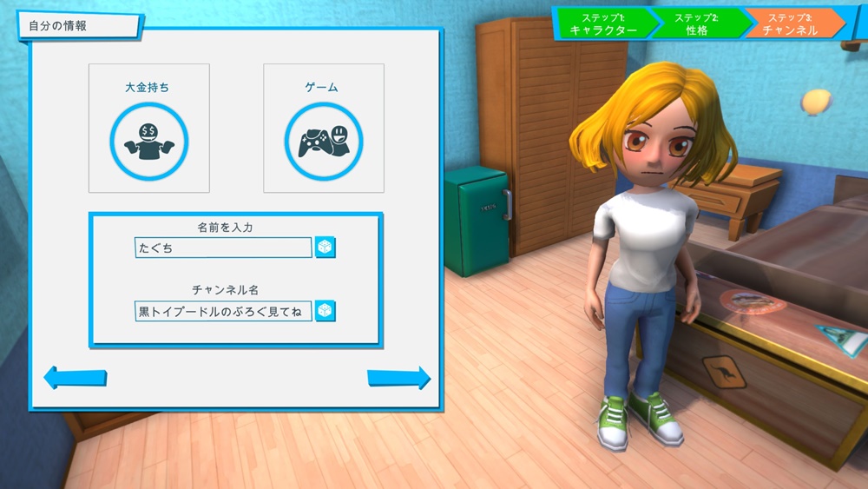Click the 自分の情報 panel title
Image resolution: width=868 pixels, height=489 pixels.
pos(57,25)
